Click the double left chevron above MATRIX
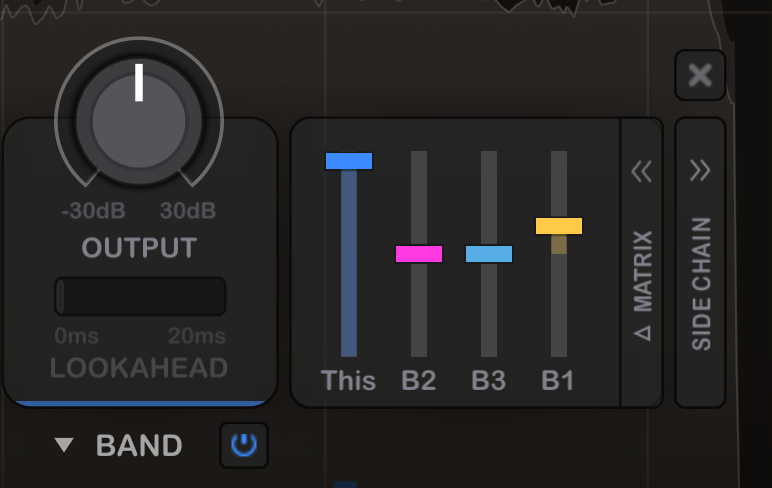This screenshot has width=772, height=488. click(x=641, y=172)
